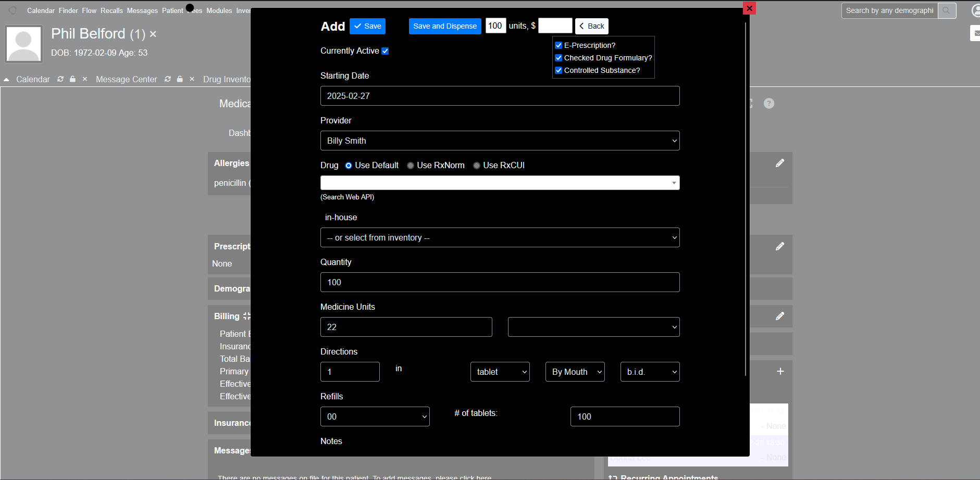Screen dimensions: 980x480
Task: Select the Use Default drug radio button
Action: 349,166
